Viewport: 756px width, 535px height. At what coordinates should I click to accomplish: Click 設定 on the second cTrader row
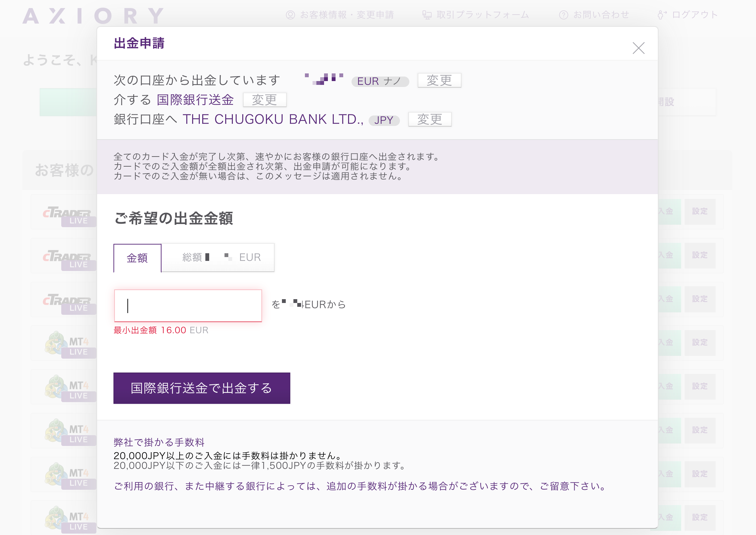[x=700, y=255]
